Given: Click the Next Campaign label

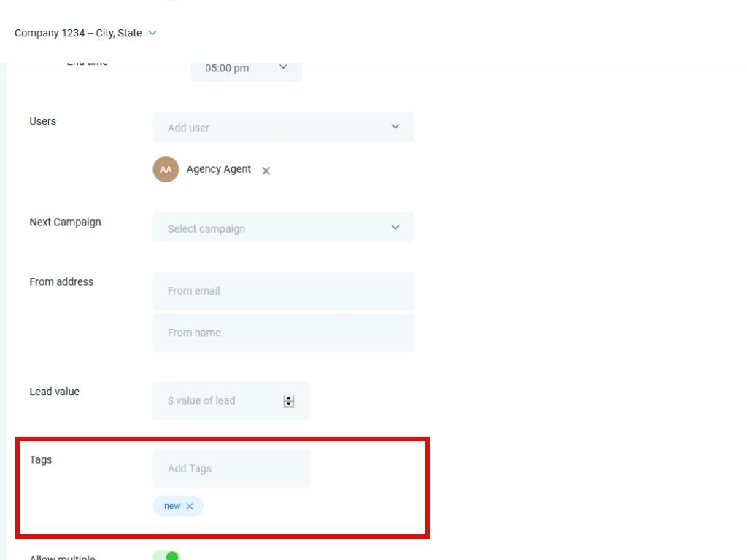Looking at the screenshot, I should pos(65,222).
